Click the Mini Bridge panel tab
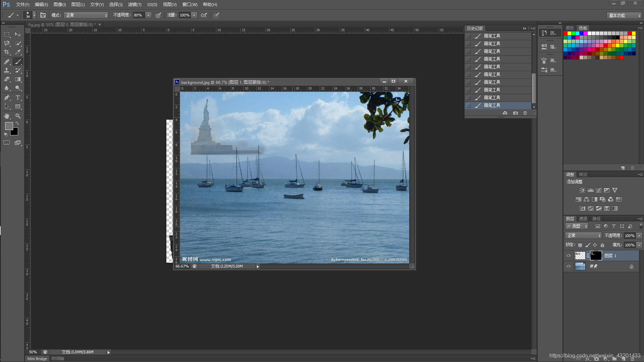Image resolution: width=644 pixels, height=362 pixels. [37, 359]
